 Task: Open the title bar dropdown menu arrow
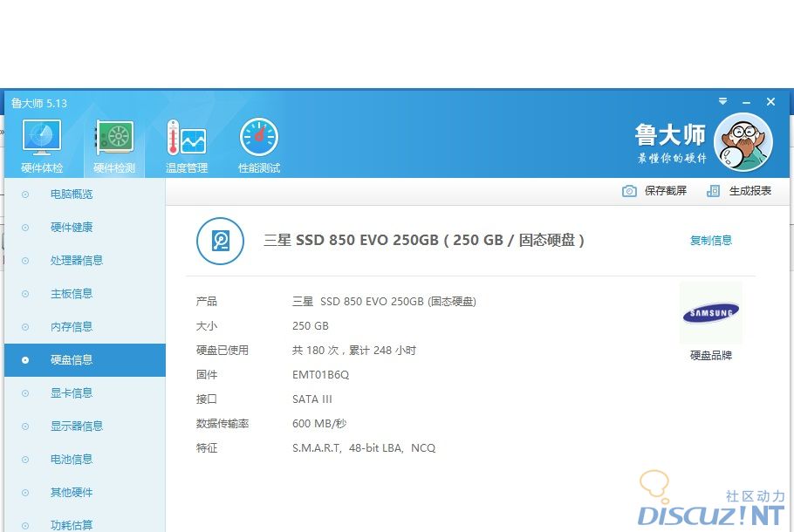[x=722, y=102]
